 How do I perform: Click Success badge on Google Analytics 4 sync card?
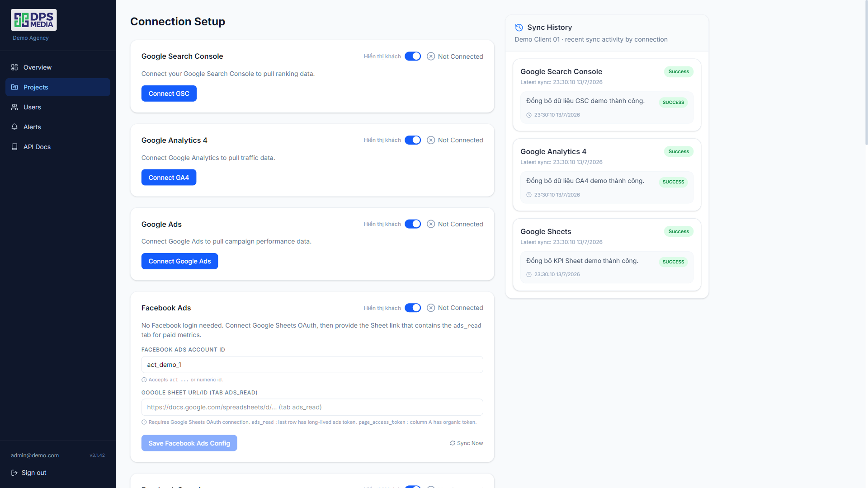click(x=679, y=152)
